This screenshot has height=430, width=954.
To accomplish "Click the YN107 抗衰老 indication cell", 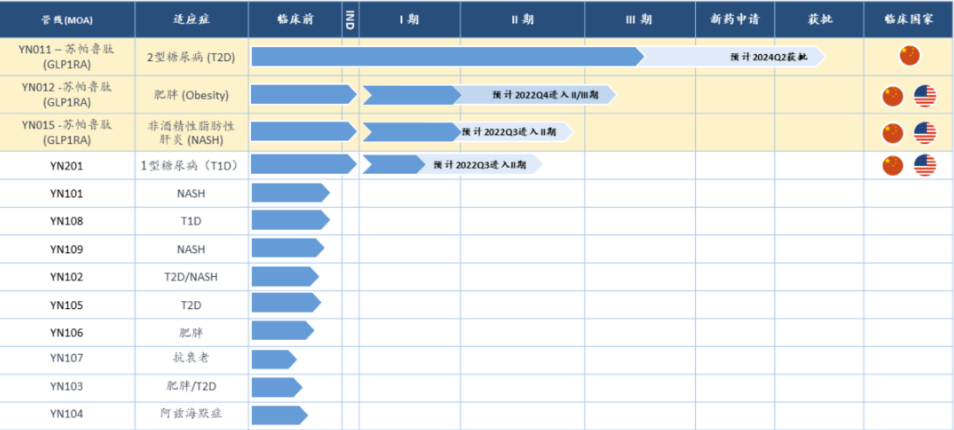I will [x=192, y=358].
